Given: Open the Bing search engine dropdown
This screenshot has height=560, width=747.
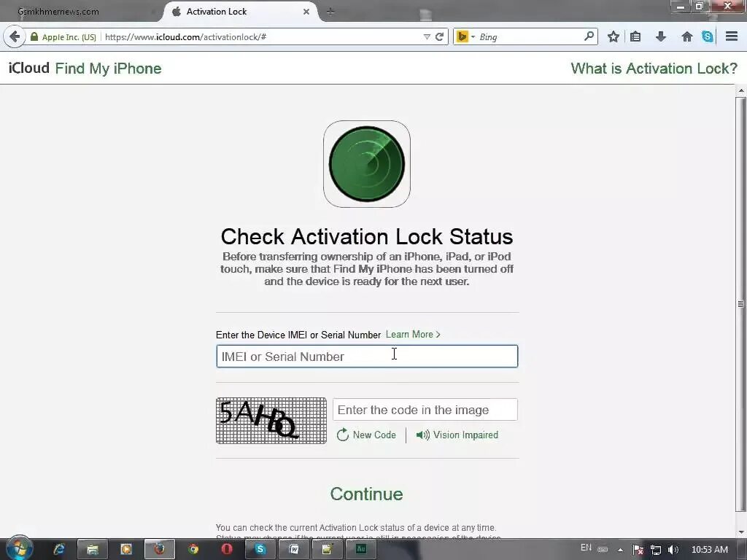Looking at the screenshot, I should pos(465,36).
